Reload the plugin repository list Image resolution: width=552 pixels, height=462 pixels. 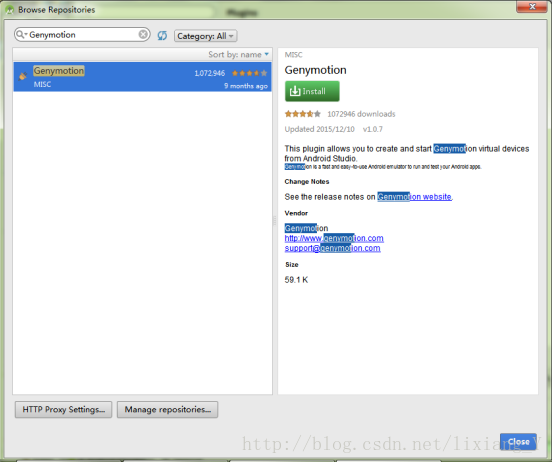point(162,35)
